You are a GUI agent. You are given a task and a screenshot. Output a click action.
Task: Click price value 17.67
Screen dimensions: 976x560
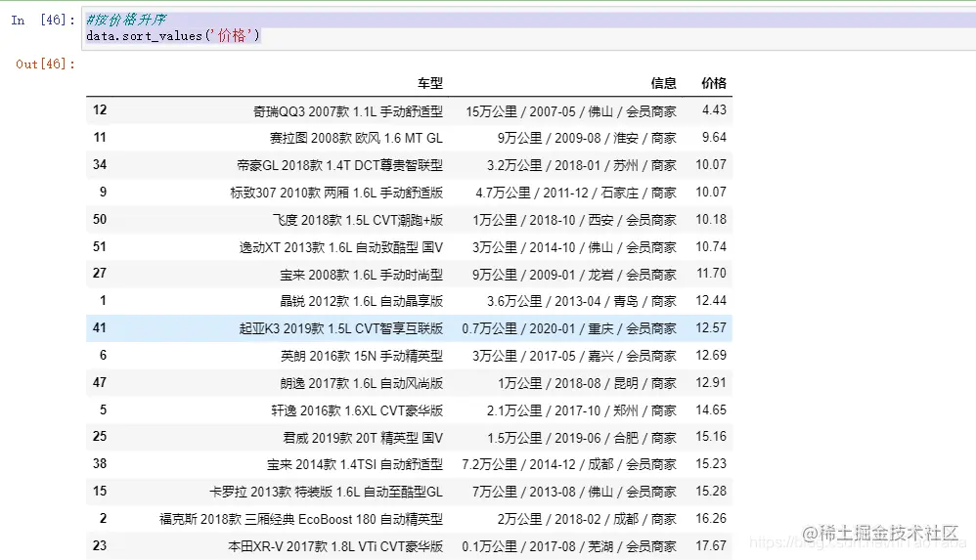(x=711, y=545)
